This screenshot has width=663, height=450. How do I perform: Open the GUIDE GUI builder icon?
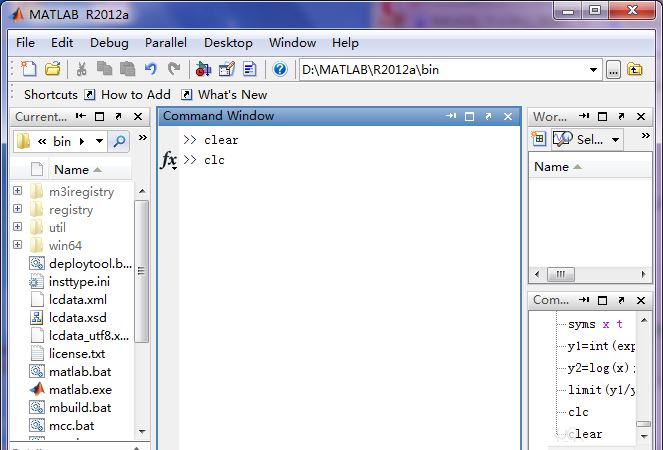click(x=227, y=69)
